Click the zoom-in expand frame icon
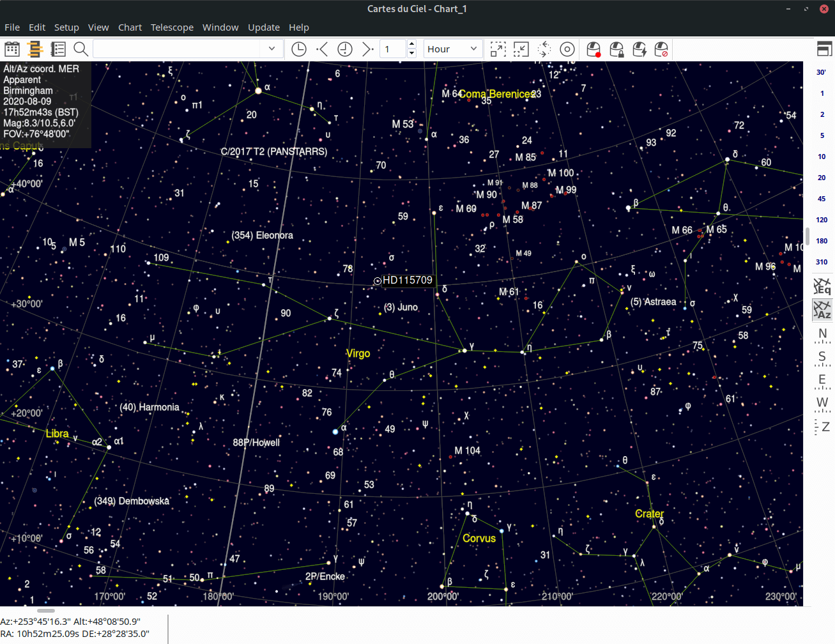The image size is (835, 644). pyautogui.click(x=498, y=49)
